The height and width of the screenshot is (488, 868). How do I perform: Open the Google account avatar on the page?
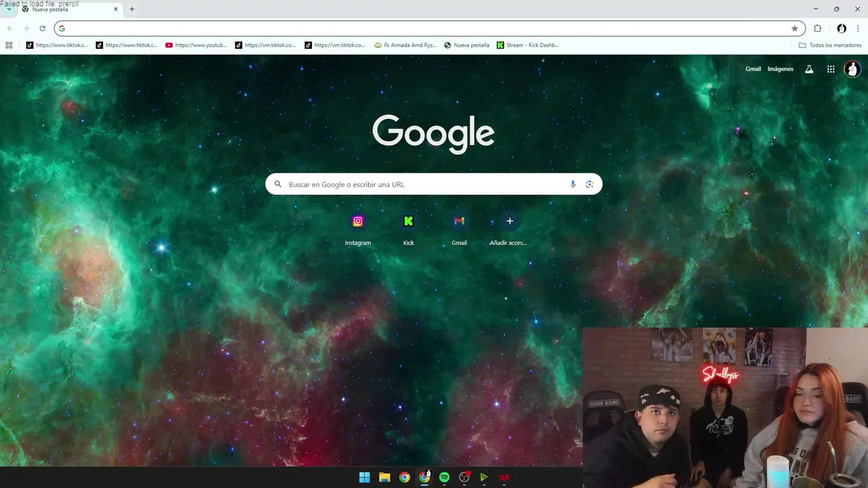coord(852,69)
